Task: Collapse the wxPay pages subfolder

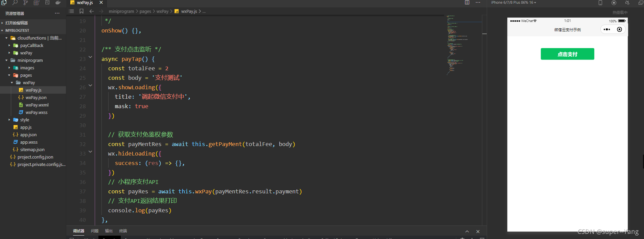Action: point(33,82)
